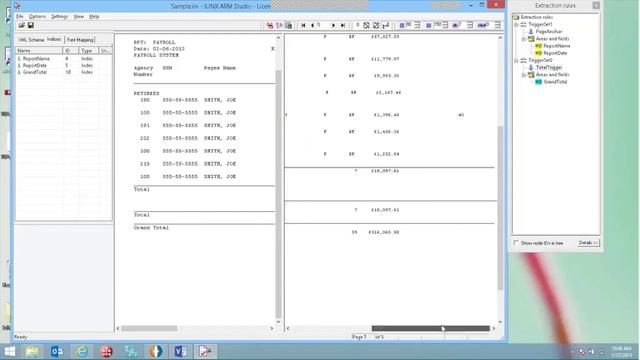Viewport: 640px width, 360px height.
Task: Select the PageAnchor tree item
Action: point(549,31)
